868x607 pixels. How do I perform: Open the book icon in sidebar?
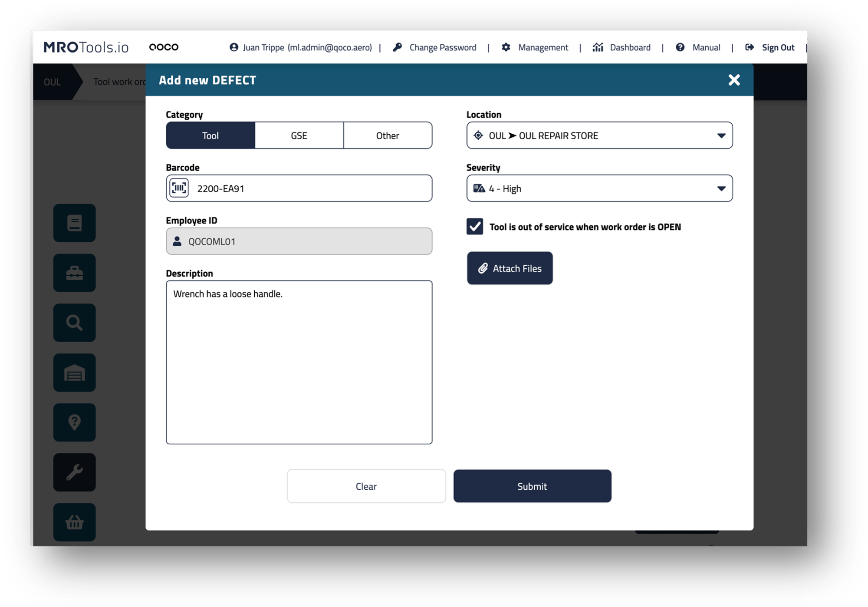pos(75,223)
